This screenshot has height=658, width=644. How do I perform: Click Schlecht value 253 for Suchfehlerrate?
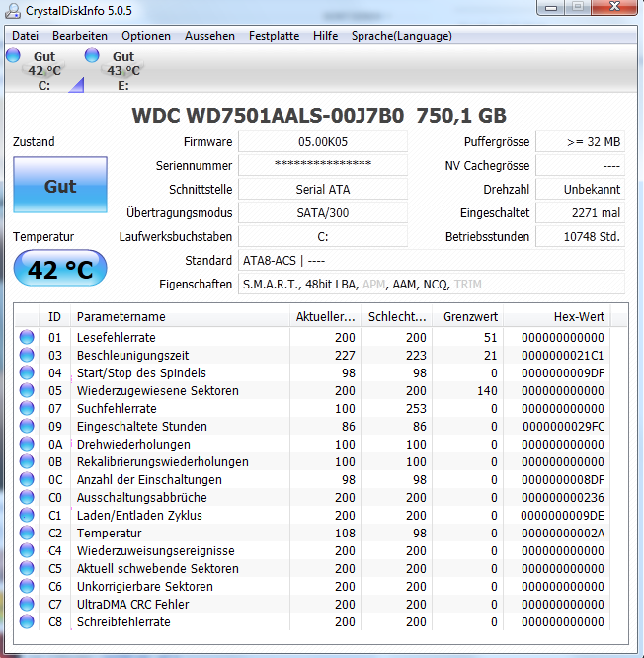pos(416,408)
